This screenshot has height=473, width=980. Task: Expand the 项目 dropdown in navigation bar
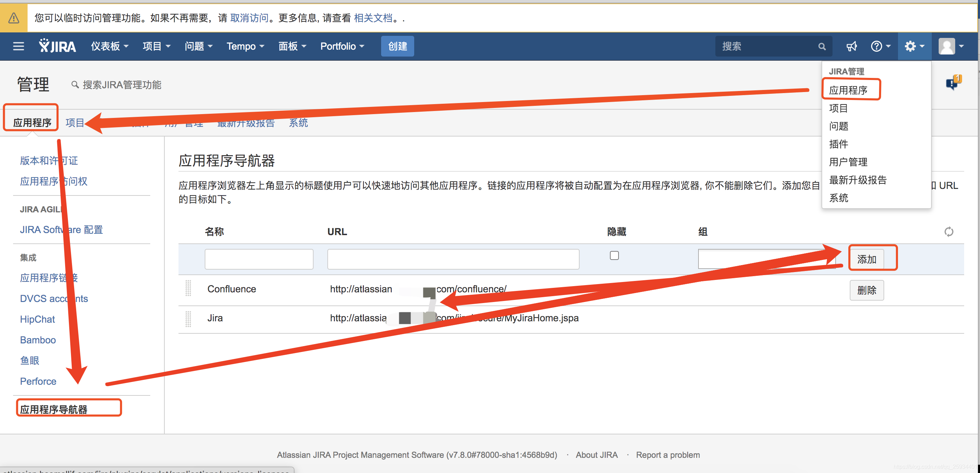[156, 46]
